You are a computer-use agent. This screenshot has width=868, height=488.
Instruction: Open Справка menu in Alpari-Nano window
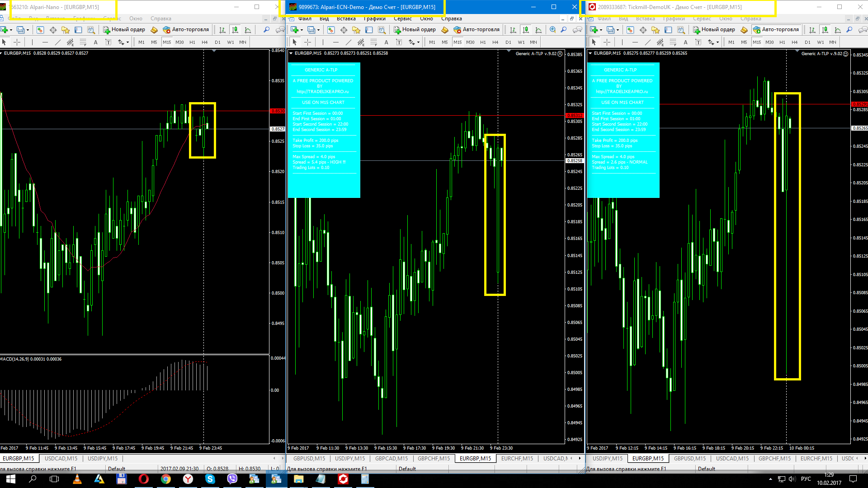click(x=160, y=19)
